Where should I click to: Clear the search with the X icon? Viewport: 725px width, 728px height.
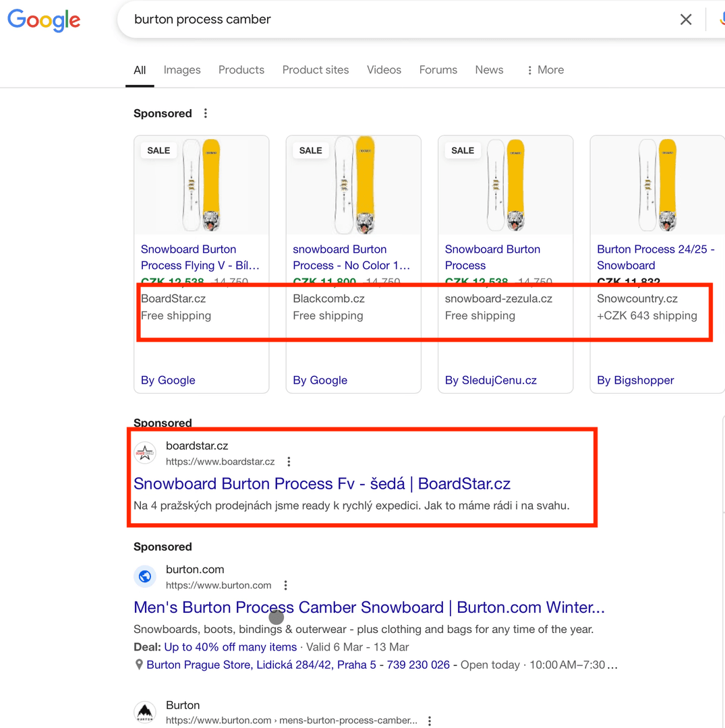point(686,20)
